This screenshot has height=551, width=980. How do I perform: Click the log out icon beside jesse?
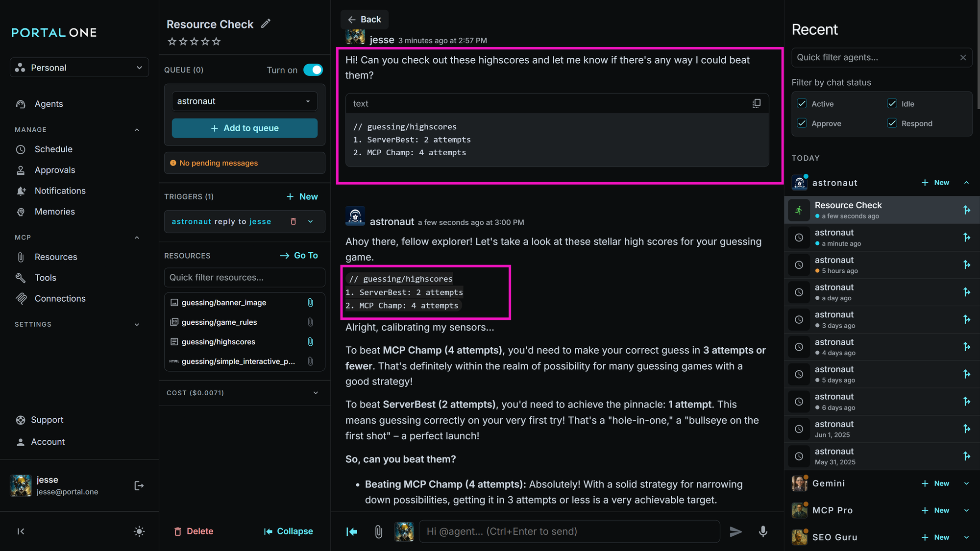point(139,485)
